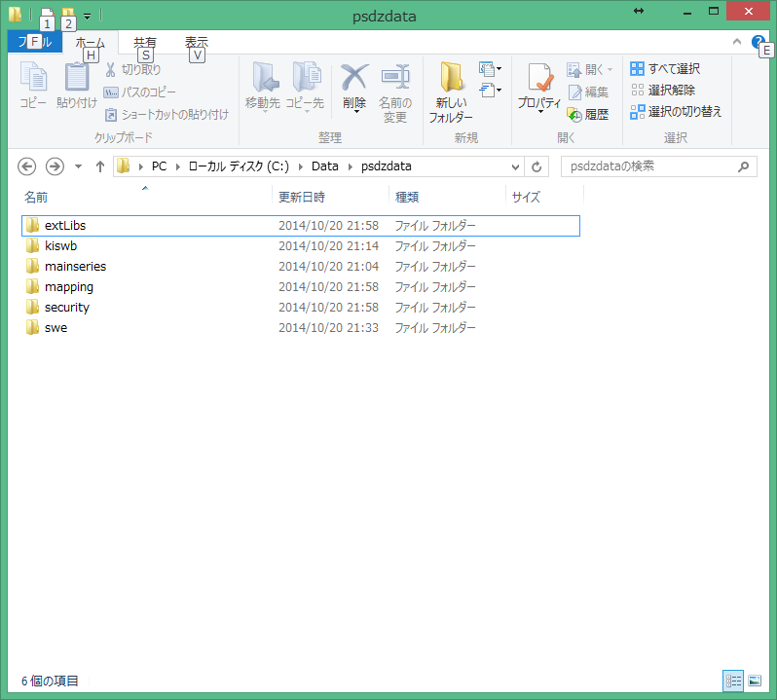The image size is (777, 700).
Task: Open the Recent locations dropdown arrow
Action: [78, 166]
